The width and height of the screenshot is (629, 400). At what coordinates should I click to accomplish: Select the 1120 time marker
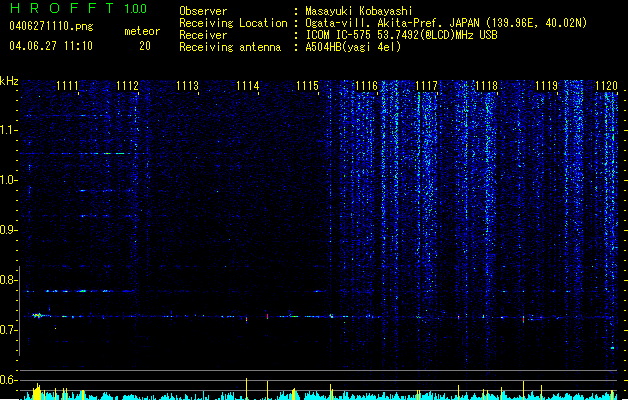[607, 86]
